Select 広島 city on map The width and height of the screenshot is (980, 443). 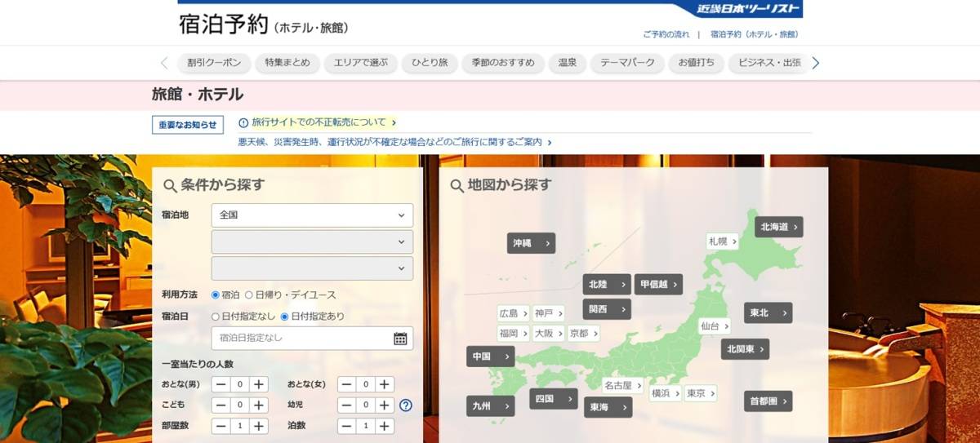pyautogui.click(x=514, y=313)
